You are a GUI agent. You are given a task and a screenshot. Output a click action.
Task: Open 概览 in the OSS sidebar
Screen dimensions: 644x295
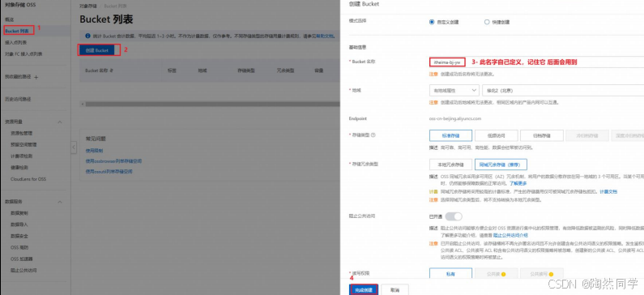tap(10, 19)
